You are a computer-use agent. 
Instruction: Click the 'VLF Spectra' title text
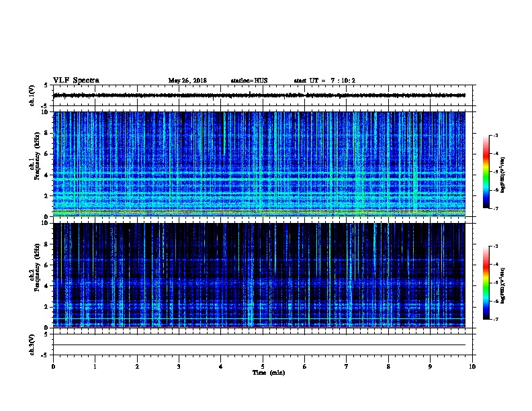click(76, 81)
